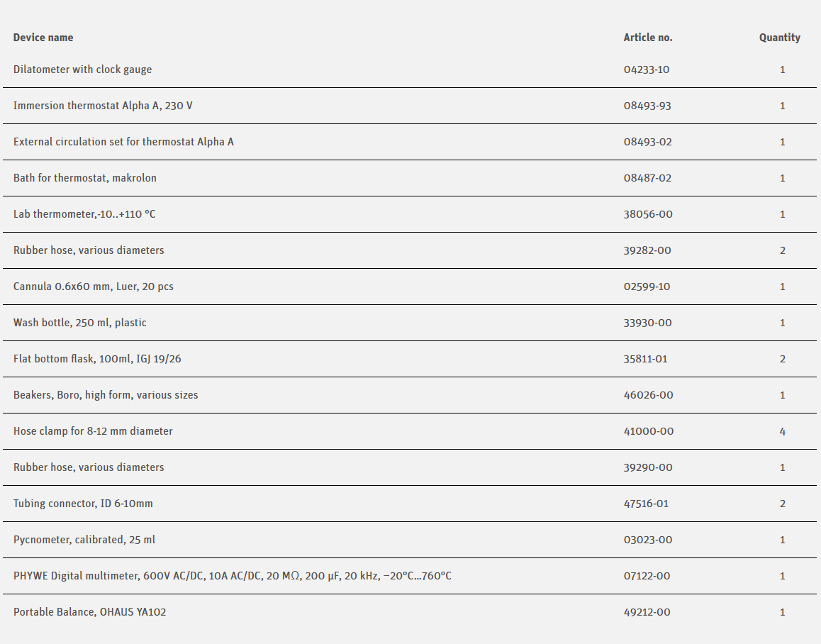Screen dimensions: 821x644
Task: Open External circulation set for thermostat item
Action: click(123, 142)
